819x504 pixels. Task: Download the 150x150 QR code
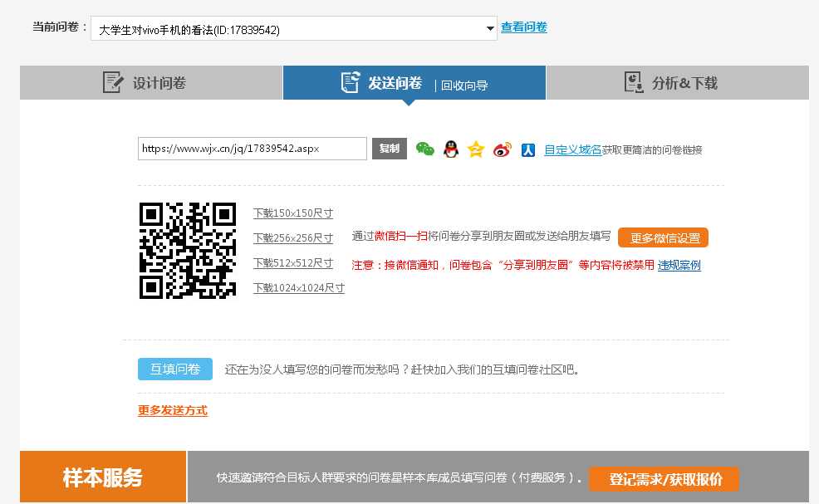pos(293,213)
